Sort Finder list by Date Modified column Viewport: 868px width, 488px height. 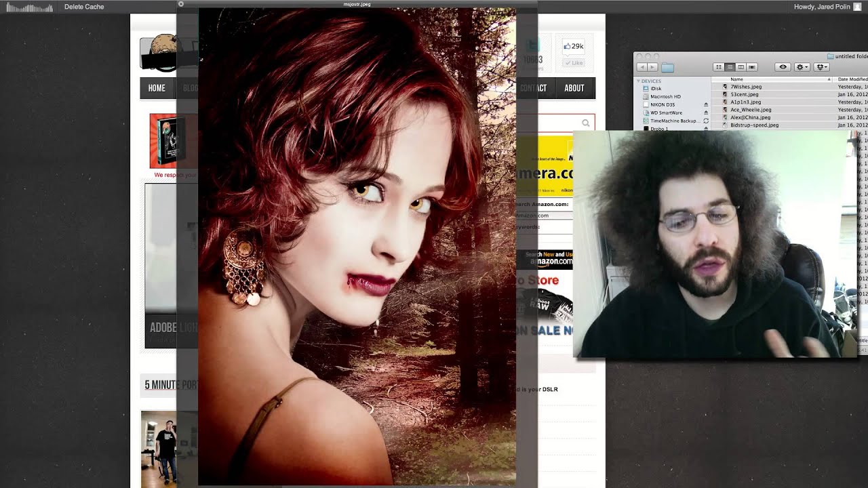click(852, 79)
